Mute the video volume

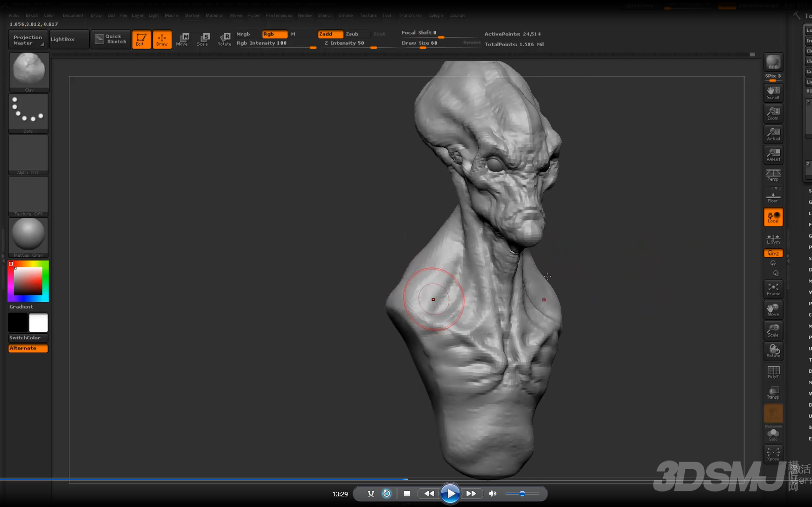click(x=492, y=493)
